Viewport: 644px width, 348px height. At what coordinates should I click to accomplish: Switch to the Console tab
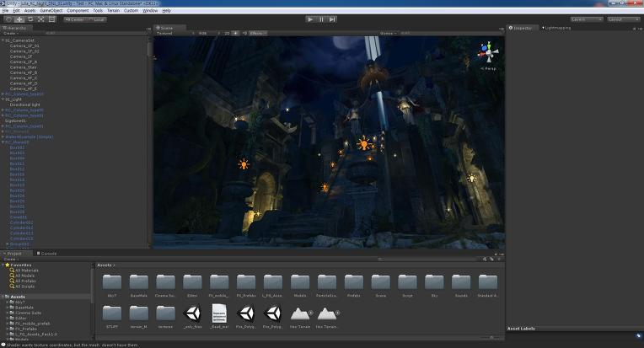[x=46, y=254]
